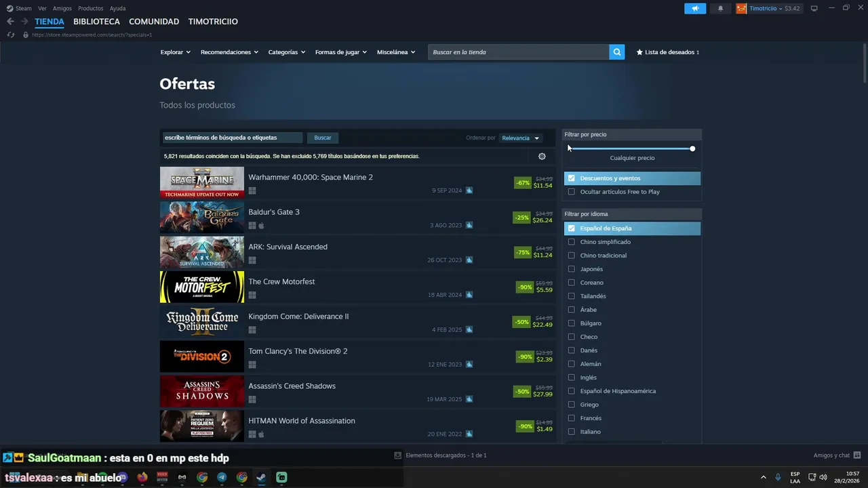Screen dimensions: 868x488
Task: Click the search terms or tags field
Action: click(x=233, y=138)
